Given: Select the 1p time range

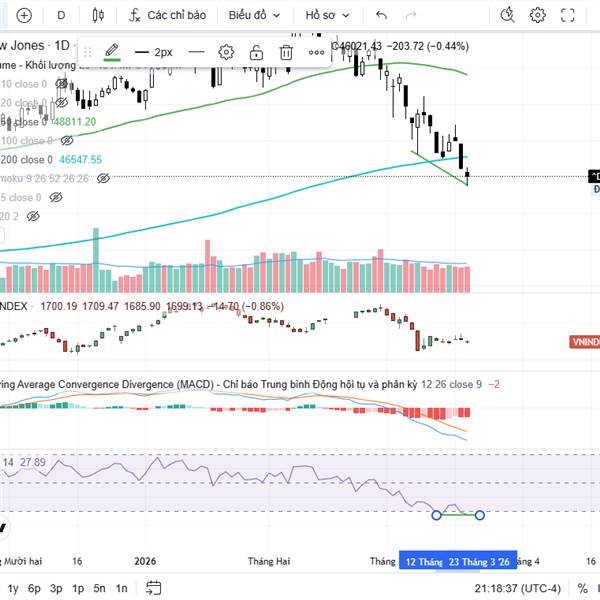Looking at the screenshot, I should (x=78, y=588).
